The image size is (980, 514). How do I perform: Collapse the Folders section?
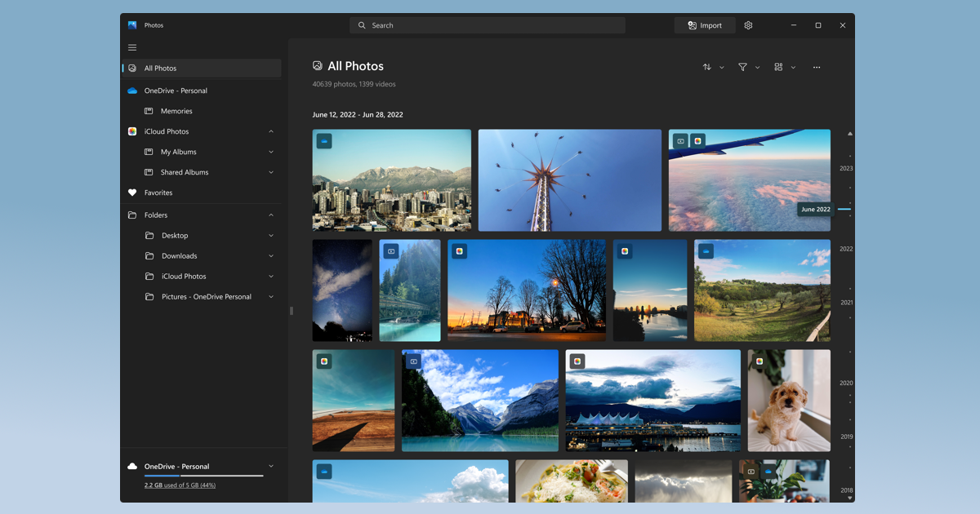click(271, 215)
